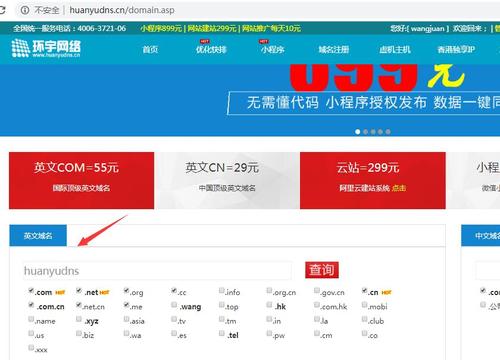Click the browser address bar URL

tap(122, 10)
